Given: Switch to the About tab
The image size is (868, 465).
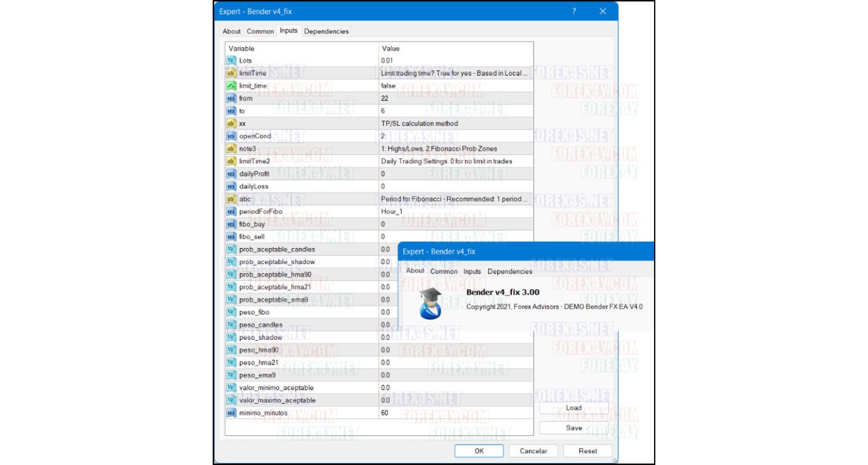Looking at the screenshot, I should pos(231,31).
